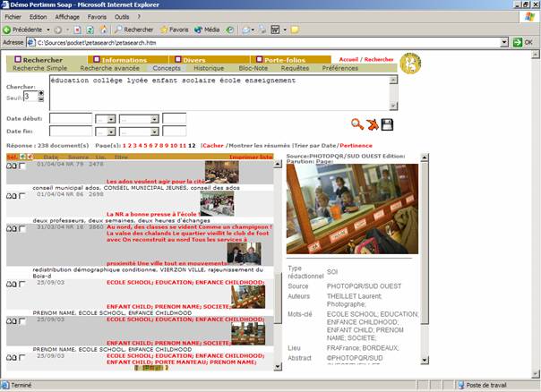This screenshot has height=392, width=541.
Task: Click the Windows flag logo
Action: [x=529, y=16]
